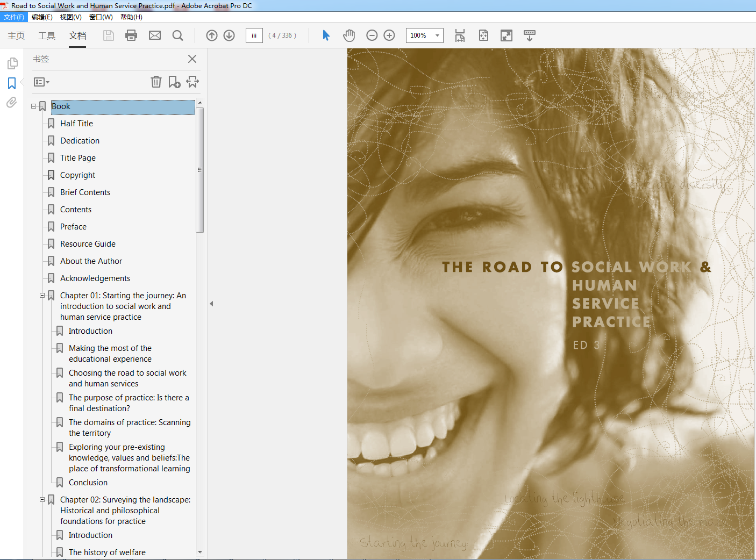756x560 pixels.
Task: Send file by email icon
Action: coord(155,35)
